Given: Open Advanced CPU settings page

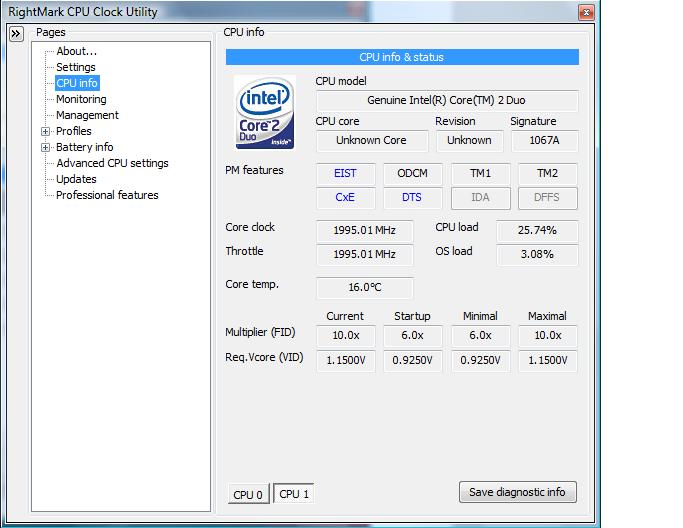Looking at the screenshot, I should click(x=112, y=163).
